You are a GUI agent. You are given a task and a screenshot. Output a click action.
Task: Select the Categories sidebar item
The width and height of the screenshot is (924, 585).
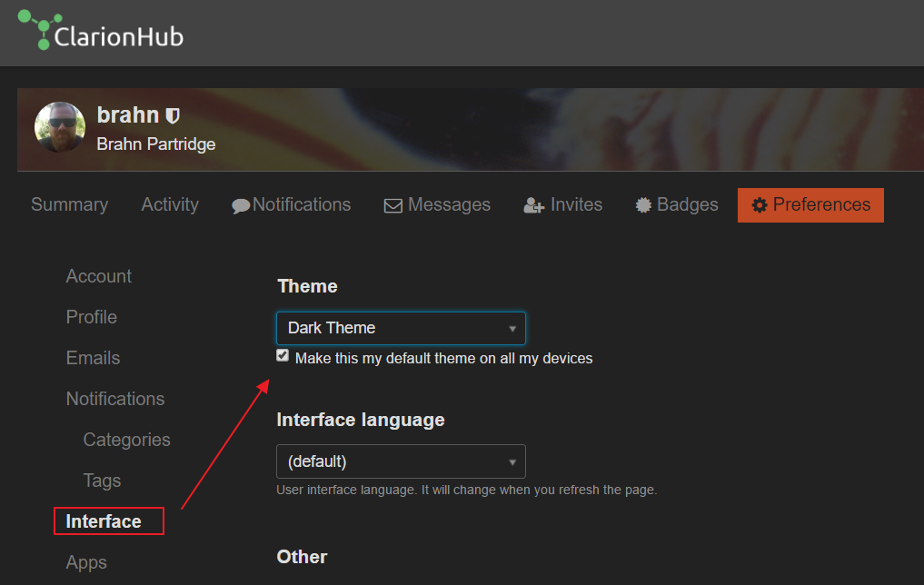[x=126, y=440]
